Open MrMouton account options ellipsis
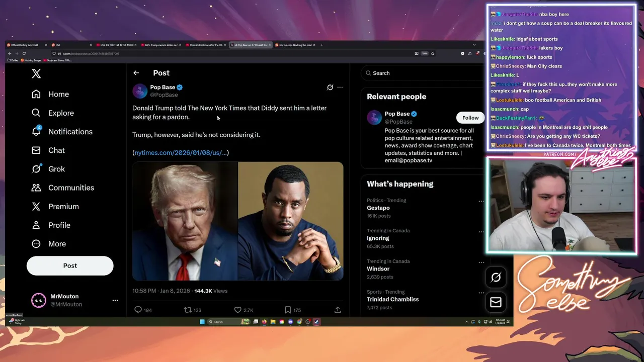 (x=115, y=300)
